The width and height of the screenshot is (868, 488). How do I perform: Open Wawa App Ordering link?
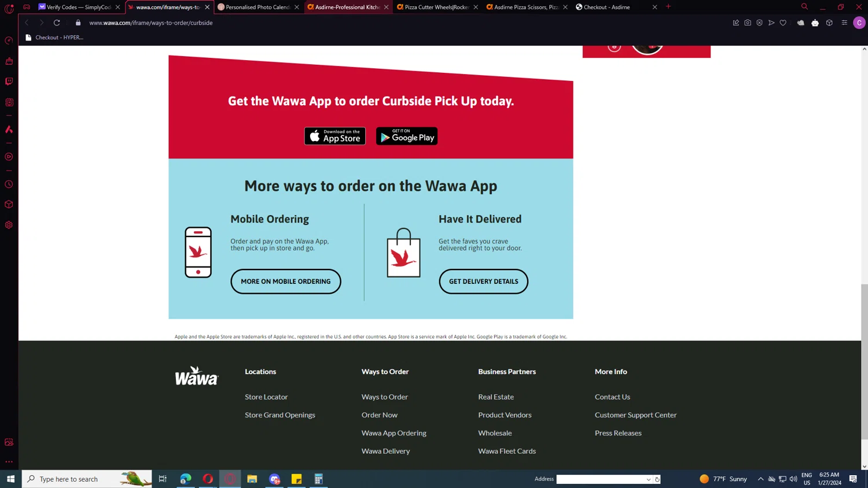pyautogui.click(x=394, y=432)
